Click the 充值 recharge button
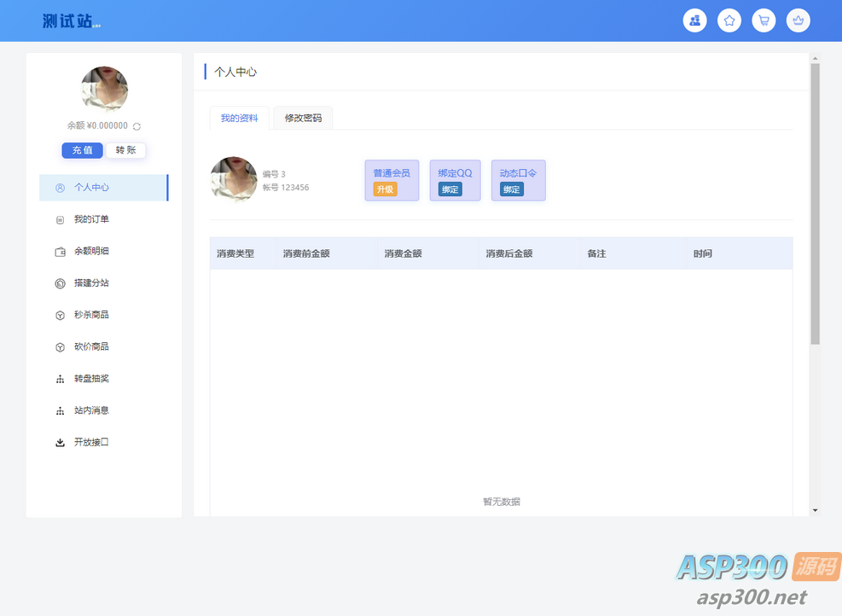842x616 pixels. (x=82, y=150)
